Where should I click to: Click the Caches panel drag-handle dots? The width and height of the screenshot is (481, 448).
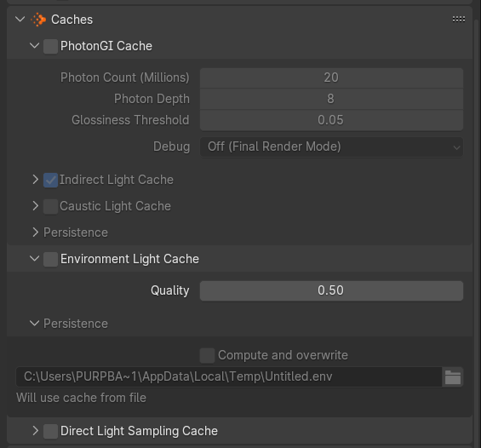[459, 20]
